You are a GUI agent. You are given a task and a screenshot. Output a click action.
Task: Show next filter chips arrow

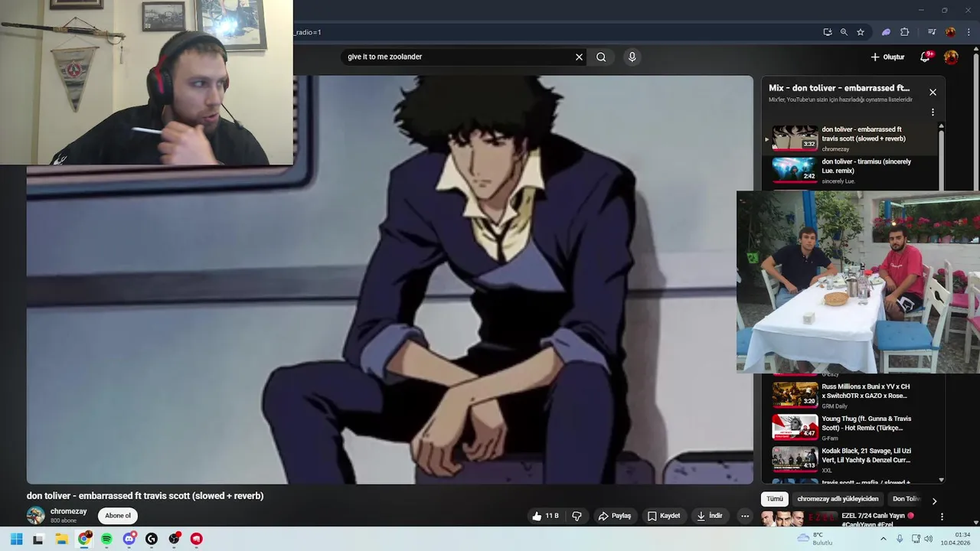934,501
